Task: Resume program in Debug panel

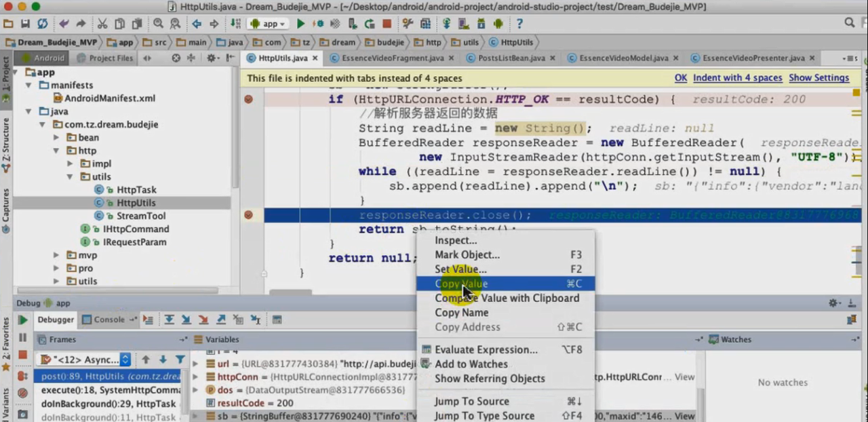Action: coord(23,320)
